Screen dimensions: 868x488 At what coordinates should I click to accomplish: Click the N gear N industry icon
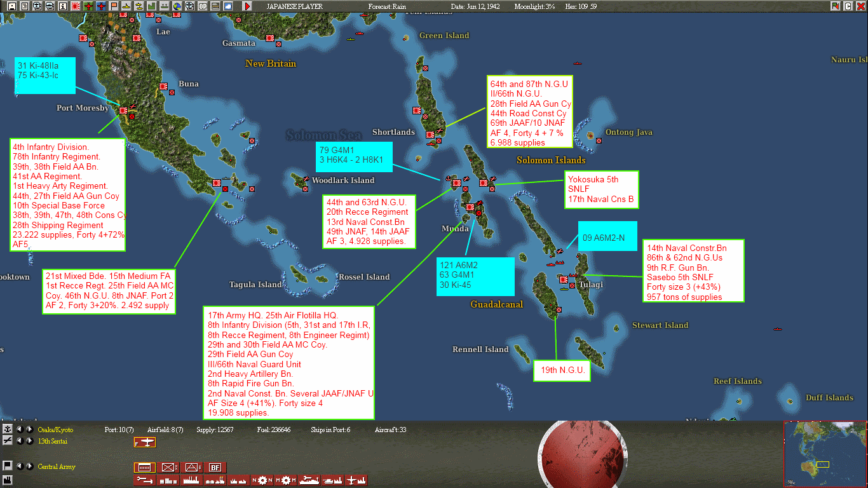[262, 480]
